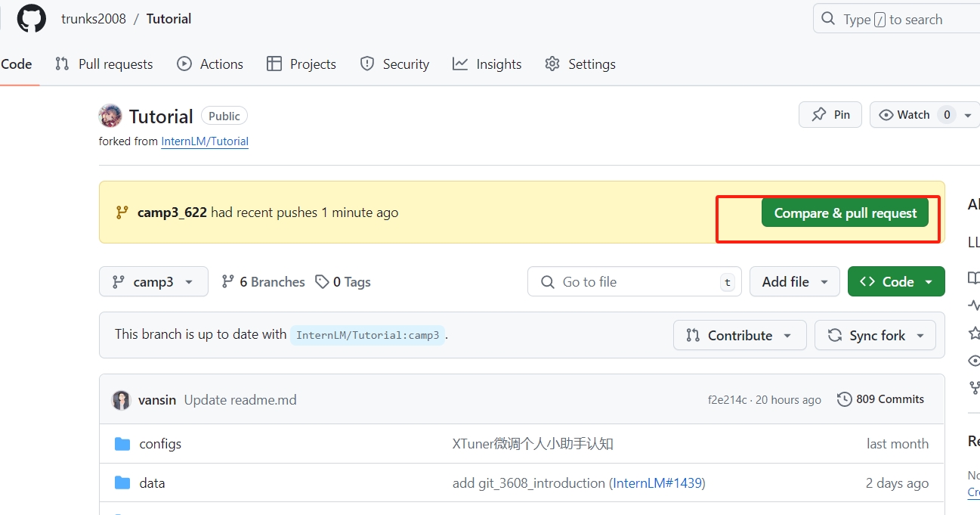The width and height of the screenshot is (980, 515).
Task: Open the Contribute dropdown
Action: pyautogui.click(x=740, y=336)
